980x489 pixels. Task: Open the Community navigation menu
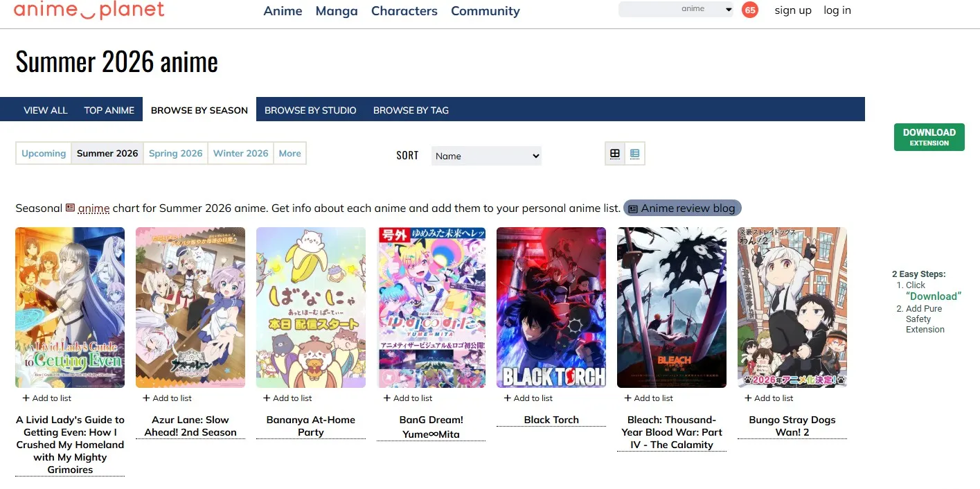point(485,11)
